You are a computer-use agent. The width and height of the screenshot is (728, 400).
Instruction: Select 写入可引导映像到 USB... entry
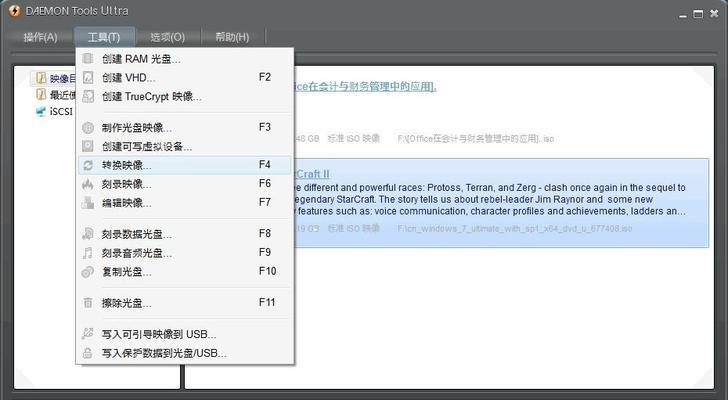coord(185,334)
